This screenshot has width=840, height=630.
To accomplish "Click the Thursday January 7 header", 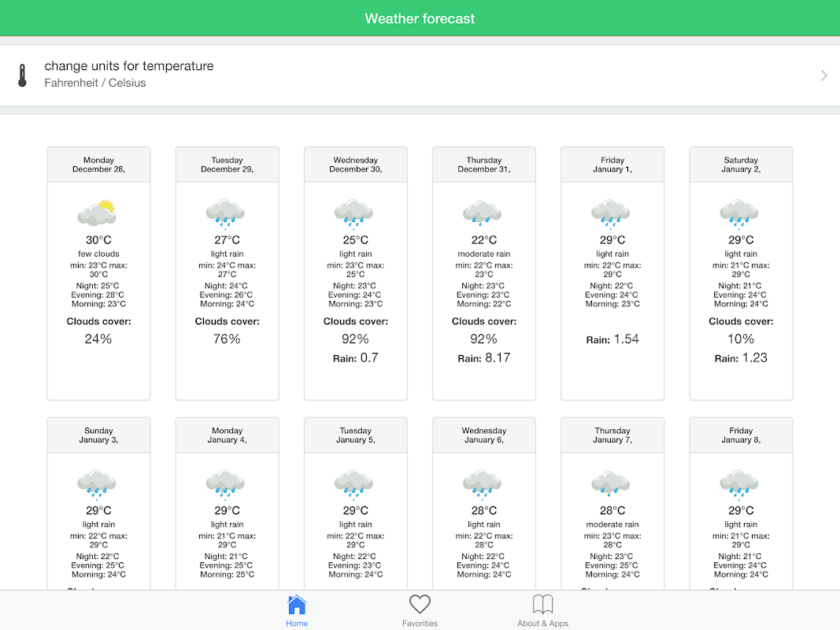I will click(x=612, y=435).
